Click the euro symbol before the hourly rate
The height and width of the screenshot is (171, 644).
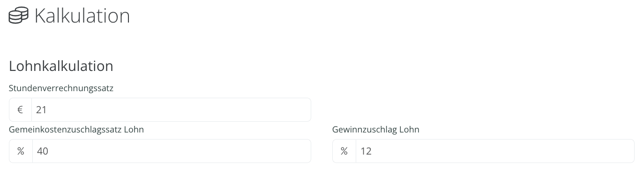21,110
